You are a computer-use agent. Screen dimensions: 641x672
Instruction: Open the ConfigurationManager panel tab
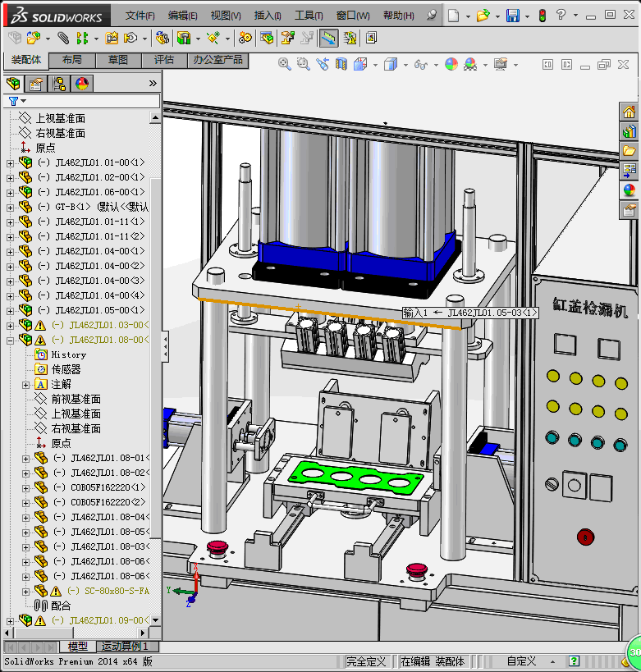coord(59,84)
